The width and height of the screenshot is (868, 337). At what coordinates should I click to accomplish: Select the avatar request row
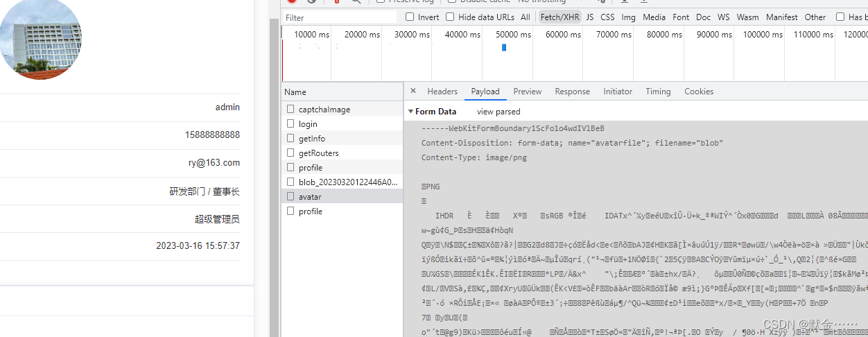(x=342, y=197)
